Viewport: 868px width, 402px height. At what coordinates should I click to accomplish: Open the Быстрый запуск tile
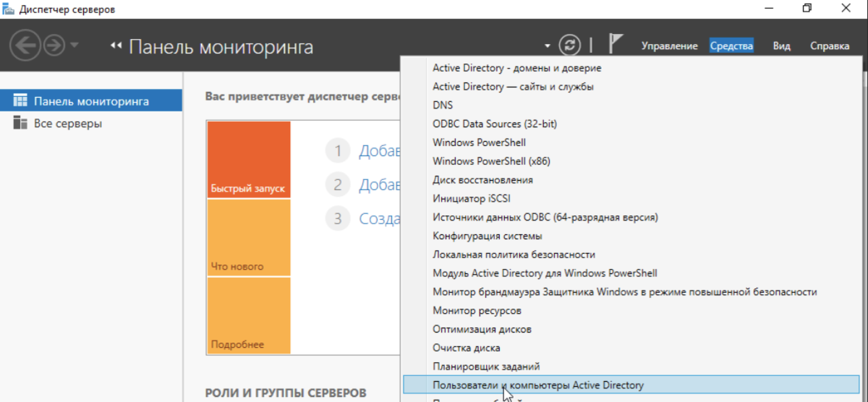[x=248, y=160]
